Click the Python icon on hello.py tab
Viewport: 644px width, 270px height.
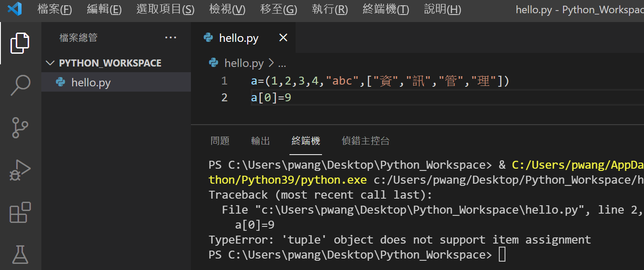209,38
